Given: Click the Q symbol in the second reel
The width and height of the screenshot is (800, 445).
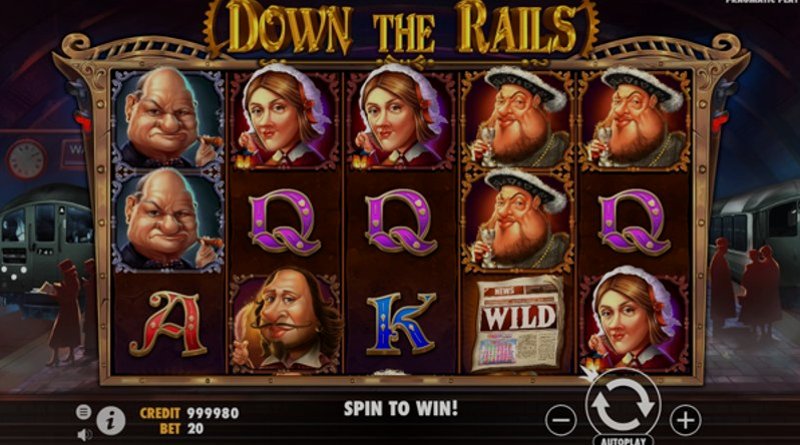Looking at the screenshot, I should pyautogui.click(x=285, y=221).
